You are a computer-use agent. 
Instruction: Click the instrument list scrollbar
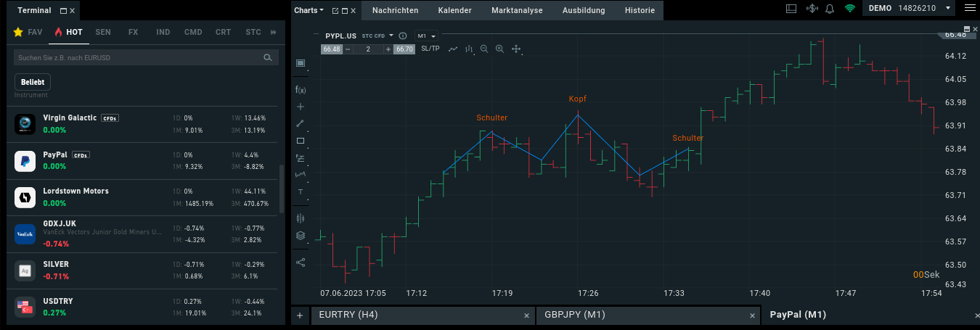[x=282, y=188]
